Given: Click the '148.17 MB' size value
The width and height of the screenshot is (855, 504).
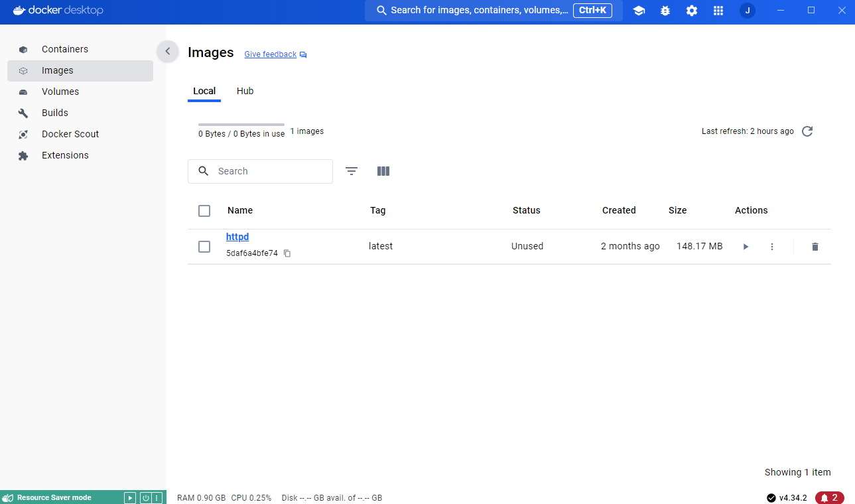Looking at the screenshot, I should [x=700, y=246].
